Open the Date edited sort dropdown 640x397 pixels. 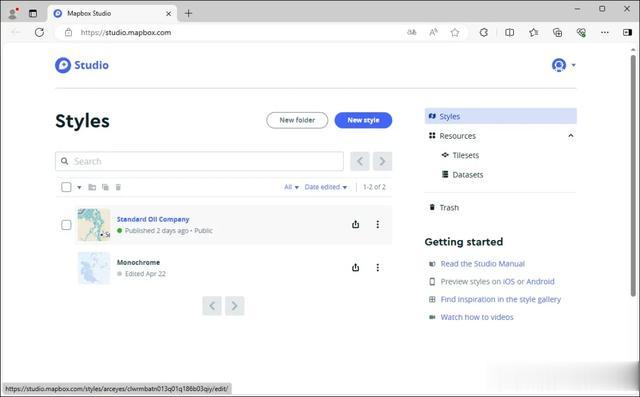point(326,187)
